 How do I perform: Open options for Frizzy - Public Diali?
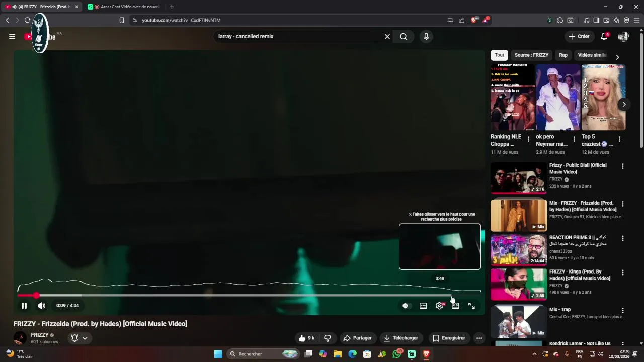(x=622, y=166)
